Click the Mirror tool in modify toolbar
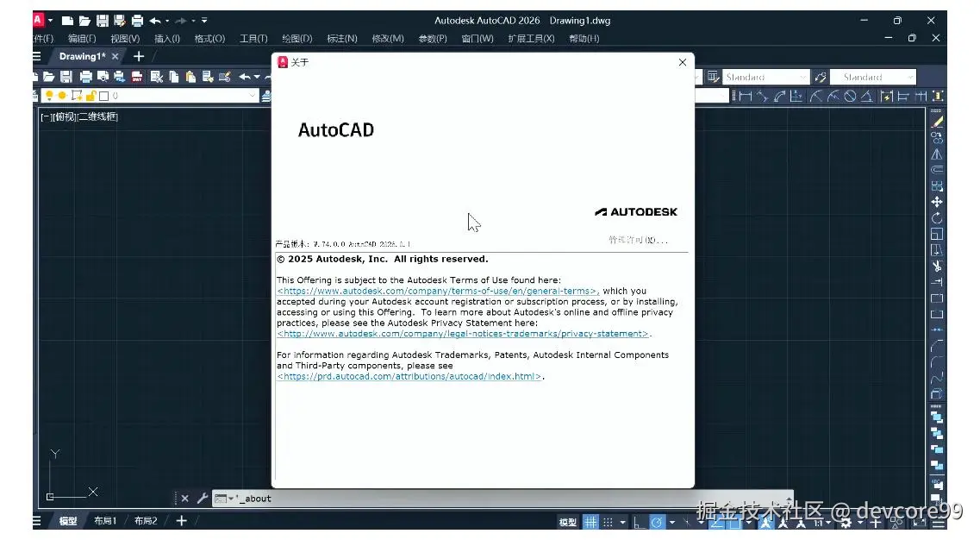The width and height of the screenshot is (980, 540). [x=936, y=154]
